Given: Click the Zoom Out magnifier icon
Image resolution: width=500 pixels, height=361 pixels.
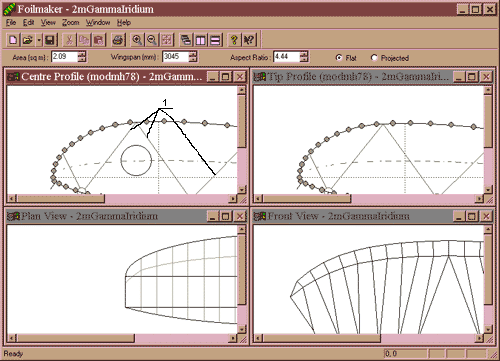Looking at the screenshot, I should pyautogui.click(x=152, y=40).
